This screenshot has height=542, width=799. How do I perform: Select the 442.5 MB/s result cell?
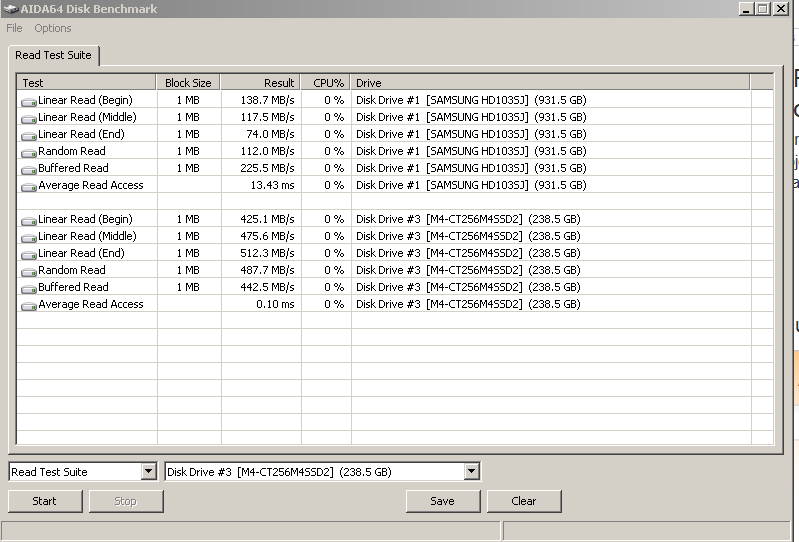[x=268, y=287]
